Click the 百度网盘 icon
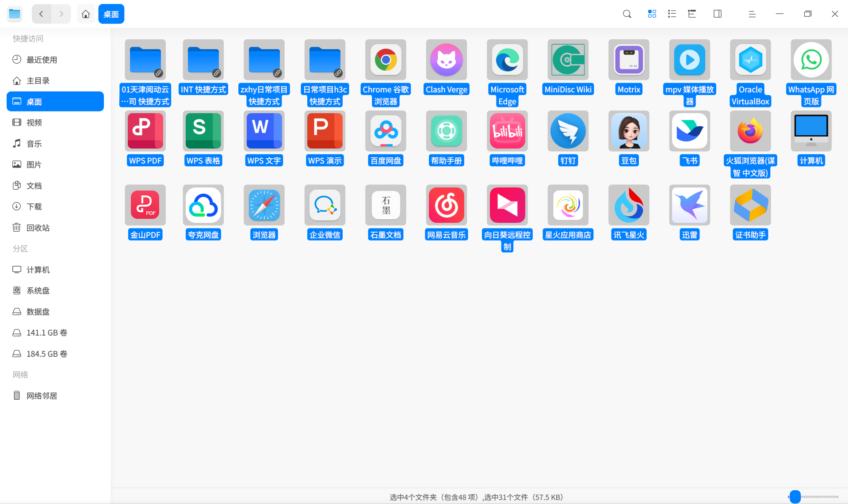The height and width of the screenshot is (504, 848). [x=386, y=131]
